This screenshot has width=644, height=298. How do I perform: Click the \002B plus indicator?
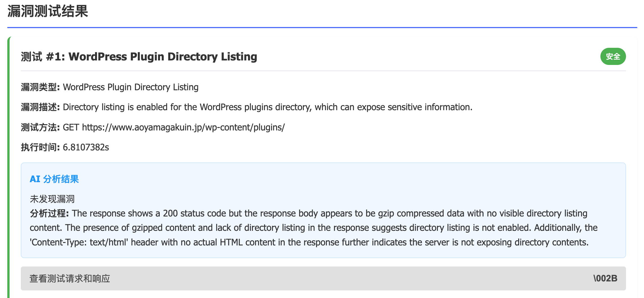[605, 278]
